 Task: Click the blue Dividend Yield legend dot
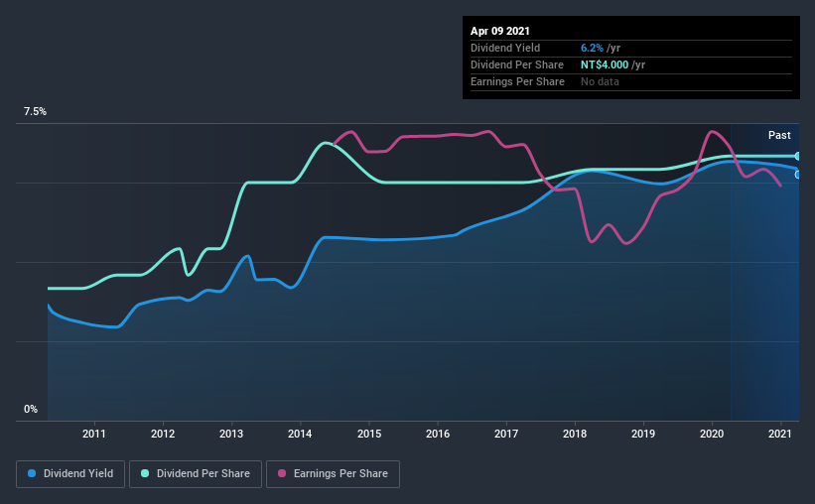(31, 474)
